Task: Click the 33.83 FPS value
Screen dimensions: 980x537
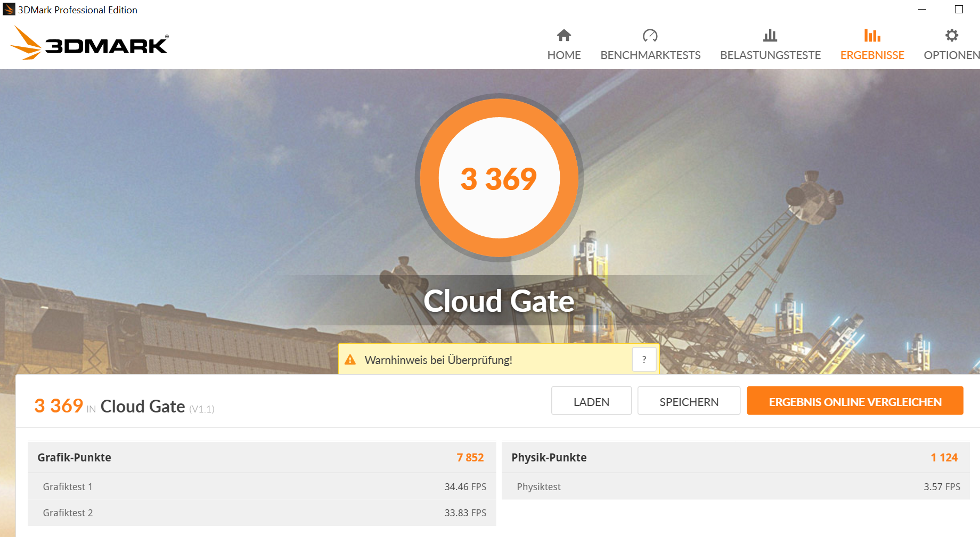Action: (x=466, y=513)
